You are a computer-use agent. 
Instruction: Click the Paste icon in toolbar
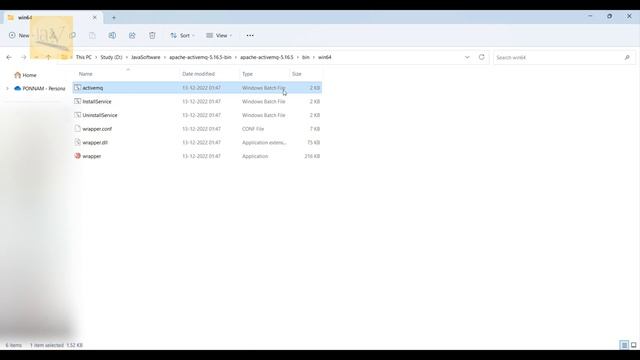[x=92, y=36]
